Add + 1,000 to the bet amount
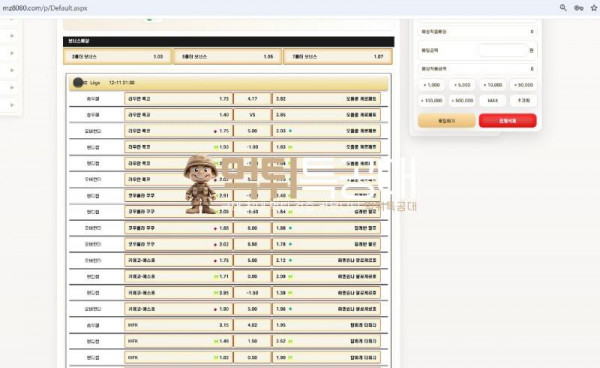Viewport: 600px width, 368px height. point(431,85)
